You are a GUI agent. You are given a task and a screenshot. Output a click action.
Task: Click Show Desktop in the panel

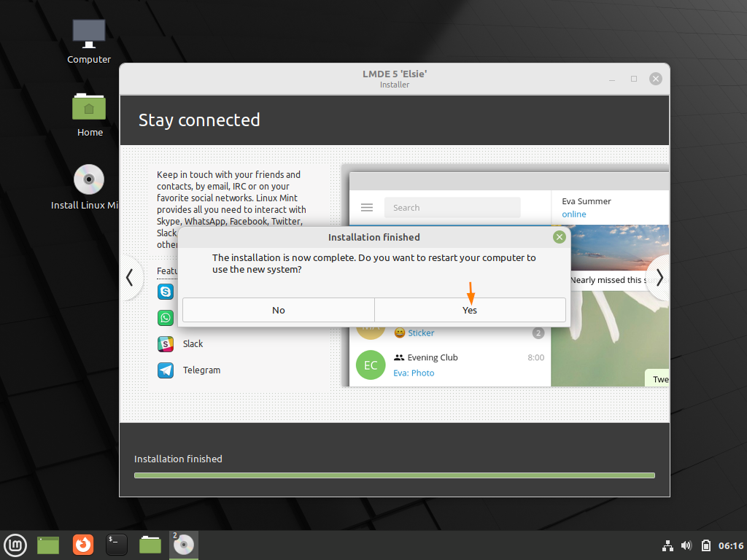point(48,545)
